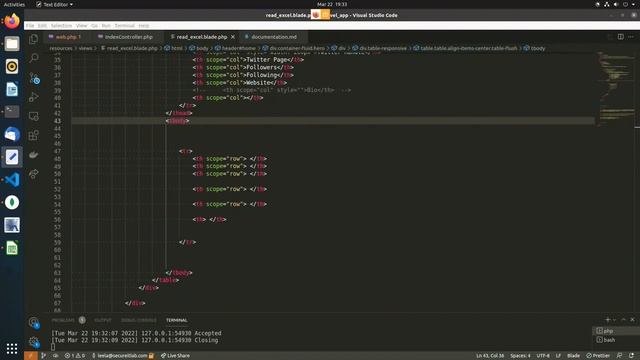Close the read_excel.blade.php tab
Screen dimensions: 640x360
[233, 37]
